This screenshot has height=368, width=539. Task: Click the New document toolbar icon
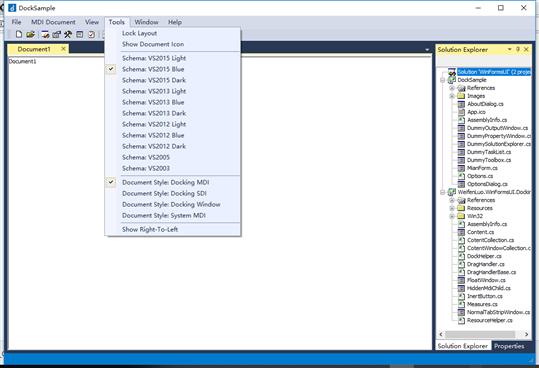click(19, 34)
